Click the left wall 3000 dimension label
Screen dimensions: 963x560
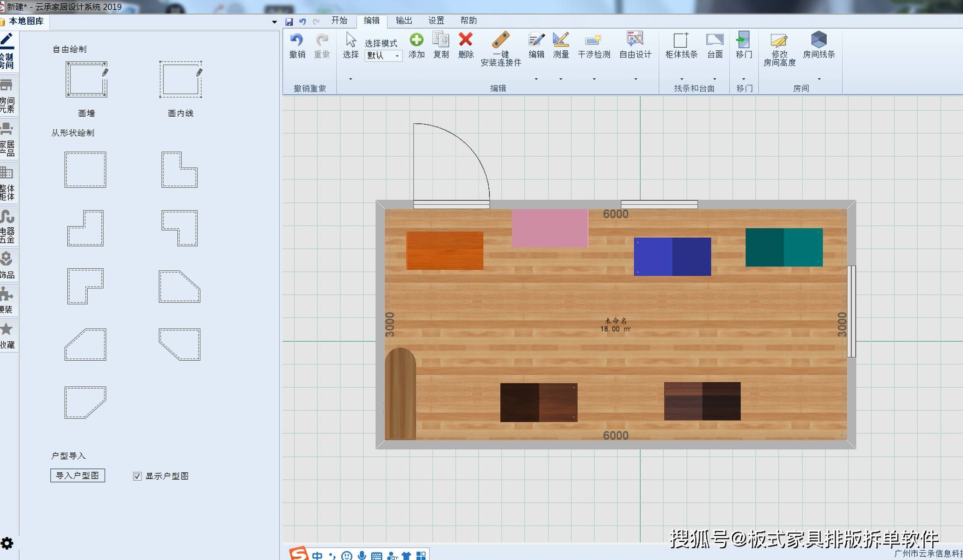click(390, 324)
